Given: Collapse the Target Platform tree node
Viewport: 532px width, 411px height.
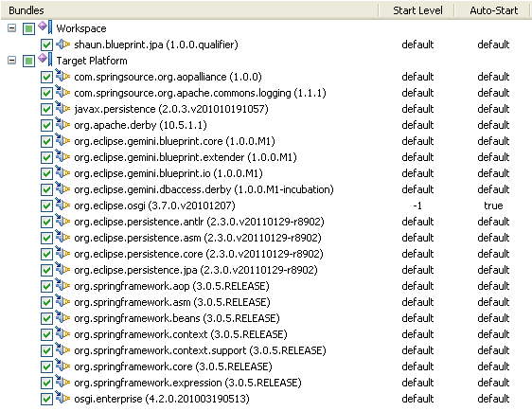Looking at the screenshot, I should coord(12,61).
